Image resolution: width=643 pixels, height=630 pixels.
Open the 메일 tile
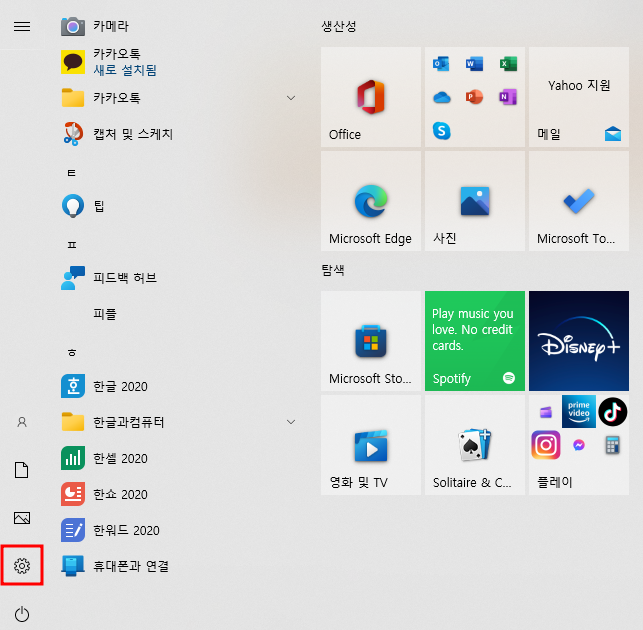click(579, 97)
